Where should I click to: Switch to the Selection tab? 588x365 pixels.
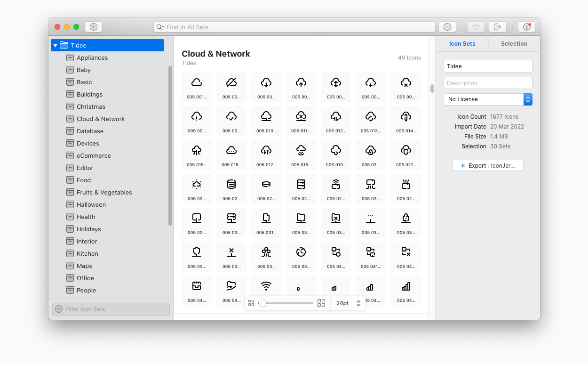point(514,43)
